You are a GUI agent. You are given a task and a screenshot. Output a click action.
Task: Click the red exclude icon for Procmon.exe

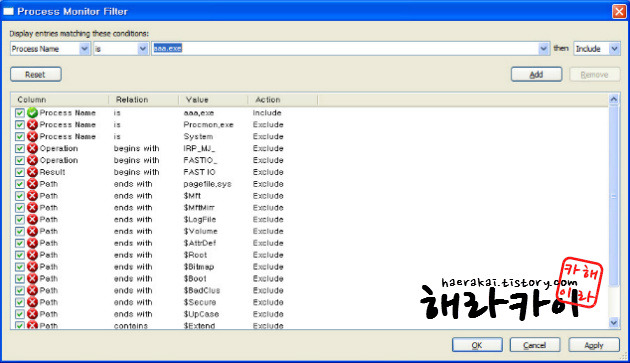tap(33, 125)
